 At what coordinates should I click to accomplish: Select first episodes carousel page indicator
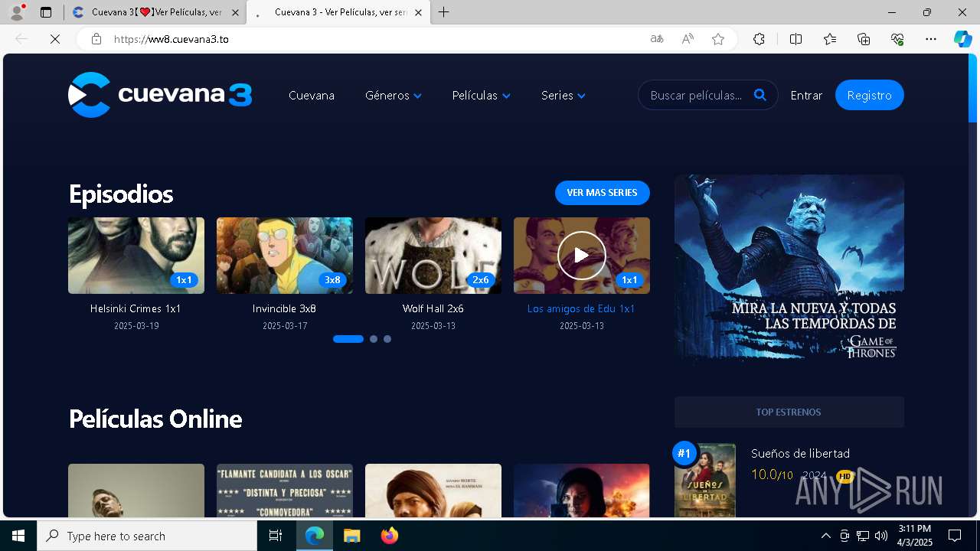(x=348, y=339)
